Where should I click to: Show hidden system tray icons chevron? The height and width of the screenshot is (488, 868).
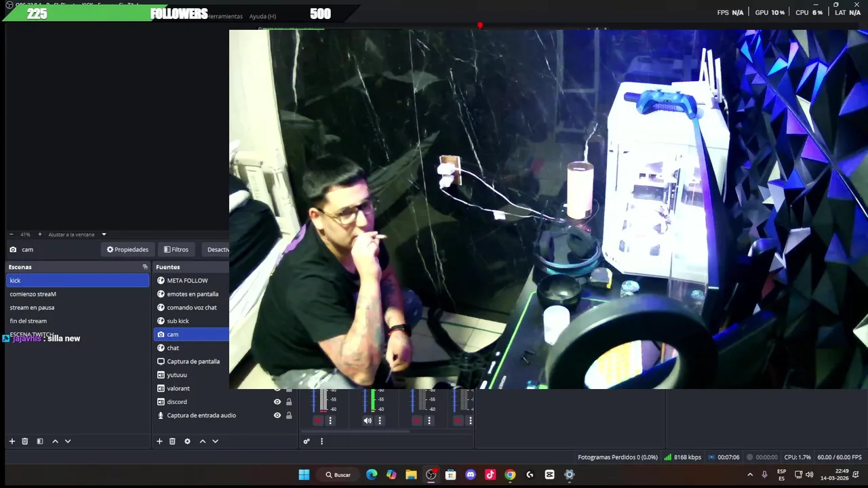[x=750, y=475]
